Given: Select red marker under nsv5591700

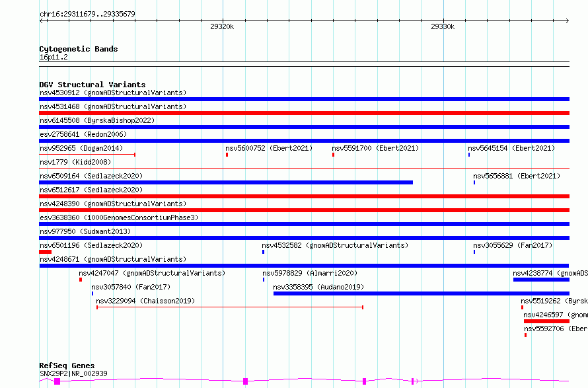Looking at the screenshot, I should [333, 155].
